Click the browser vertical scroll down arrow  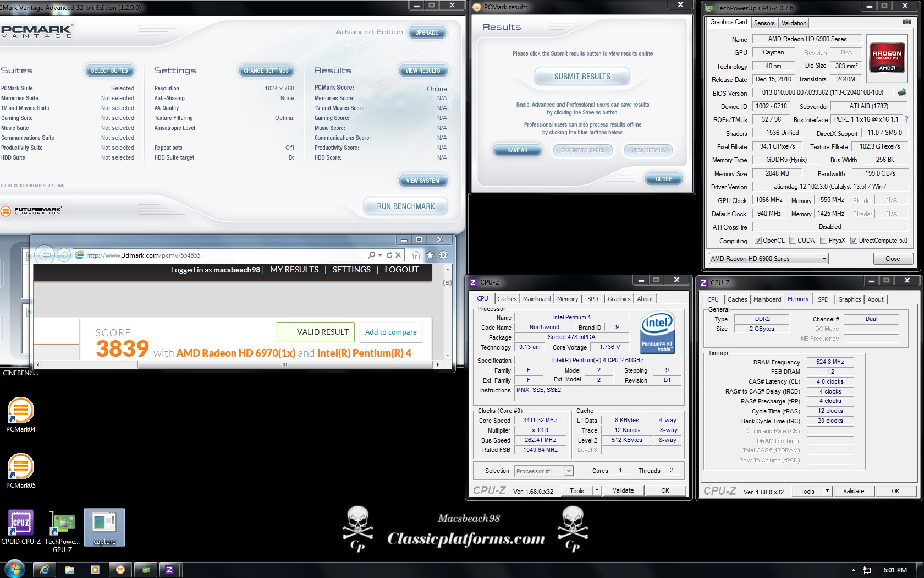(448, 356)
